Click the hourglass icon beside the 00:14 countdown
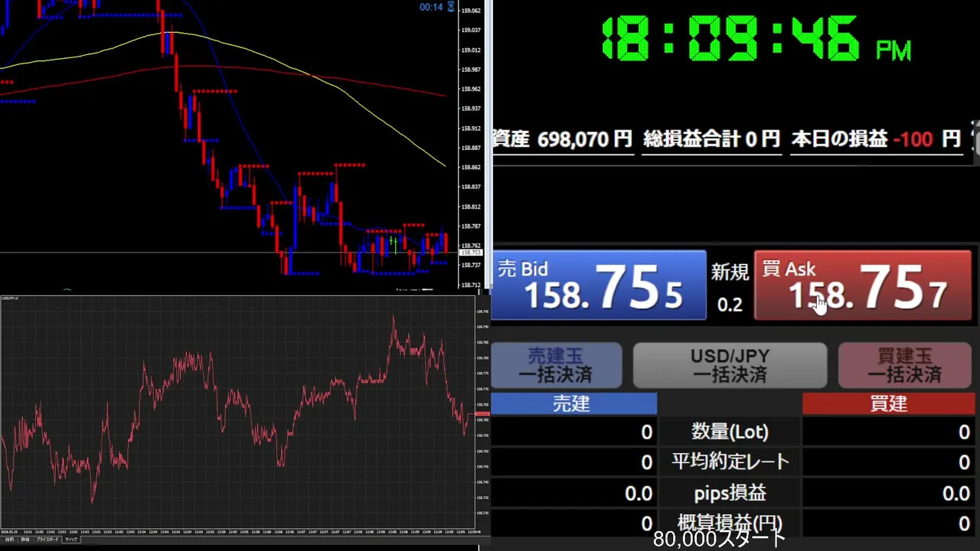 pos(451,7)
